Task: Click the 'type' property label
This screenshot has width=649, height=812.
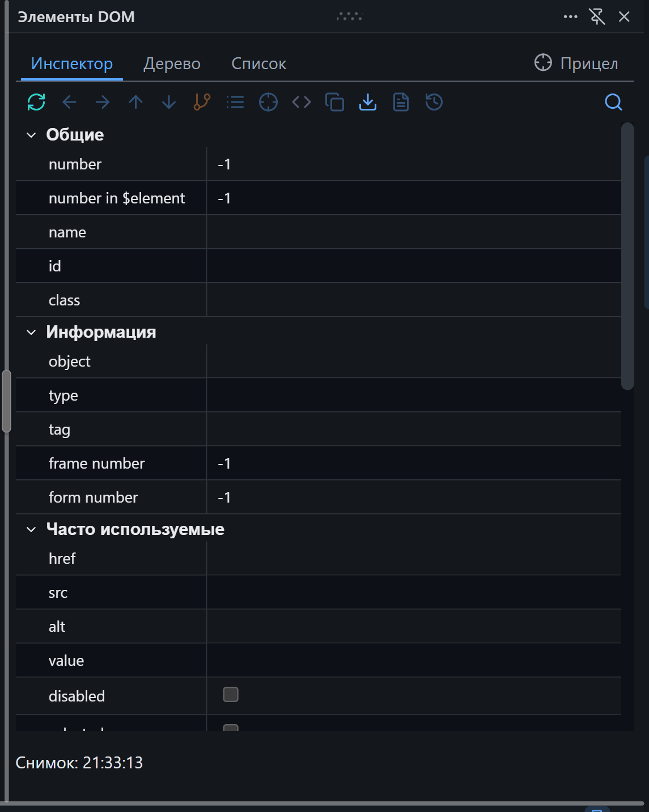Action: 63,396
